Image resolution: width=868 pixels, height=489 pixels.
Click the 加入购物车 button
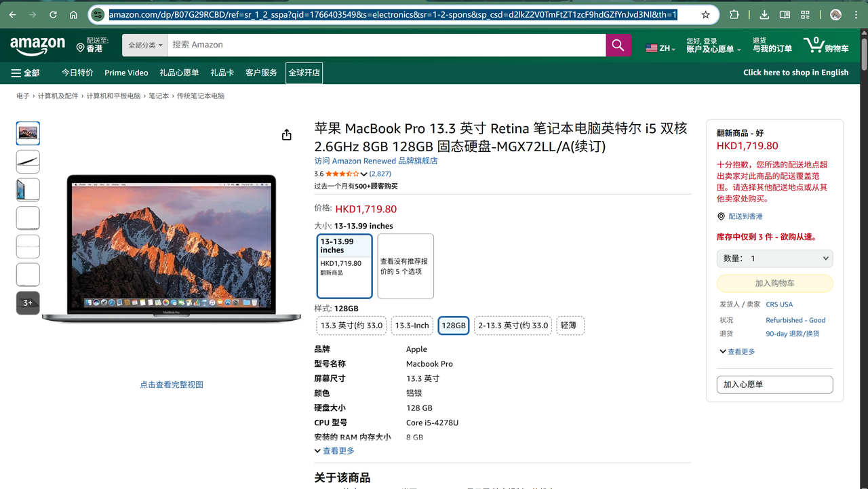tap(774, 283)
